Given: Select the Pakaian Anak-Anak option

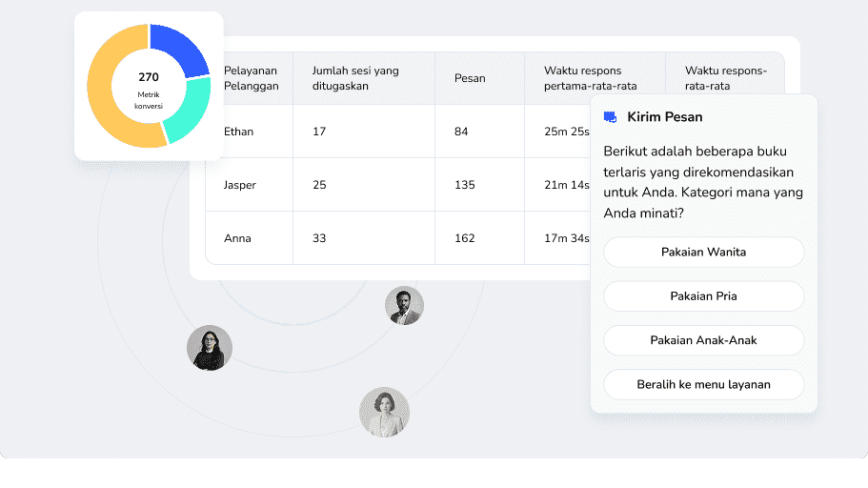Looking at the screenshot, I should (703, 340).
